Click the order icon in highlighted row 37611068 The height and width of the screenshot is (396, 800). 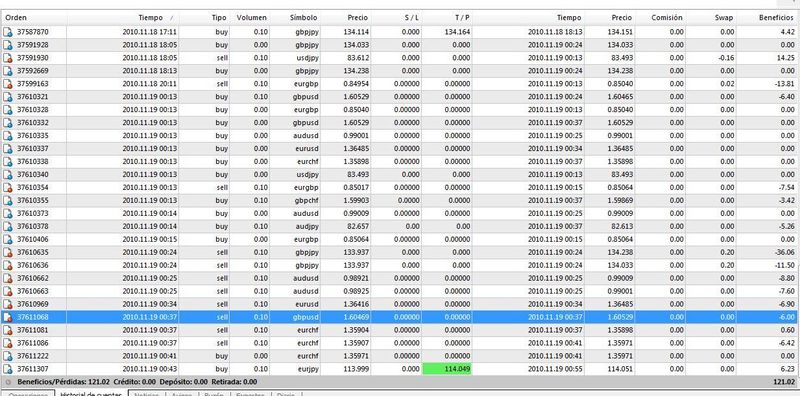[x=8, y=317]
